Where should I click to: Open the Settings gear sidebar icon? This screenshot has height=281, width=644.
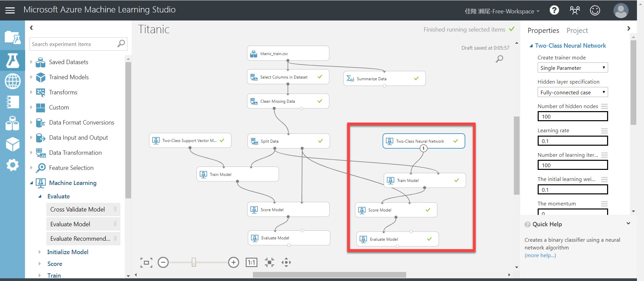click(x=12, y=165)
